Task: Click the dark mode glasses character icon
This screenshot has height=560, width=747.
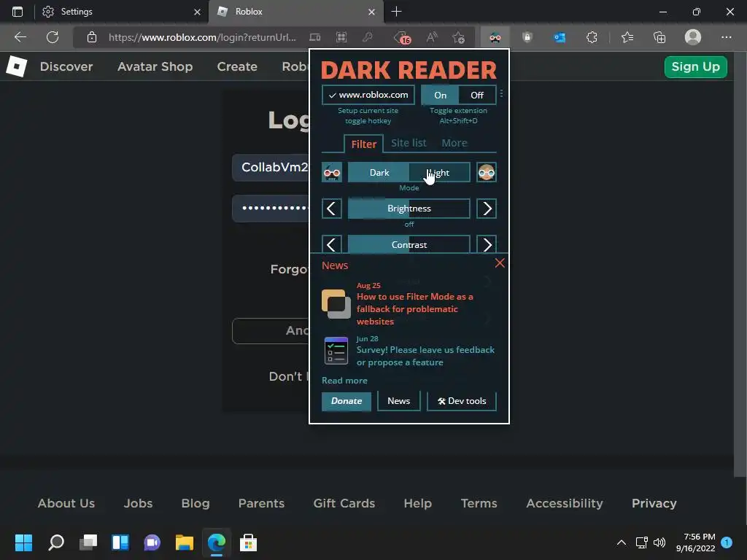Action: point(332,172)
